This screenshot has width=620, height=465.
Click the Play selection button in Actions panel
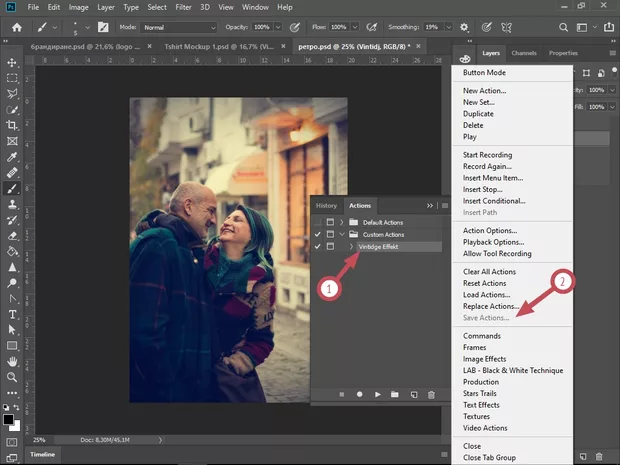pos(377,395)
